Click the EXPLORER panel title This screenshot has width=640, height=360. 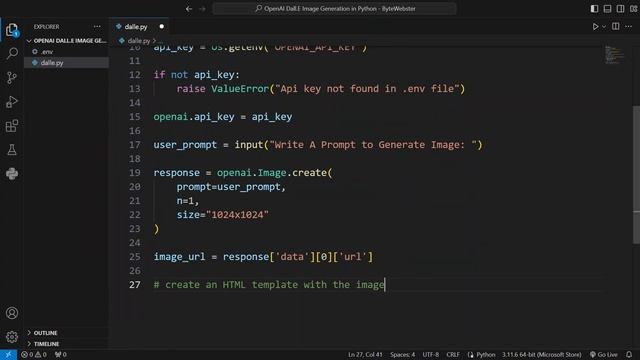coord(47,27)
